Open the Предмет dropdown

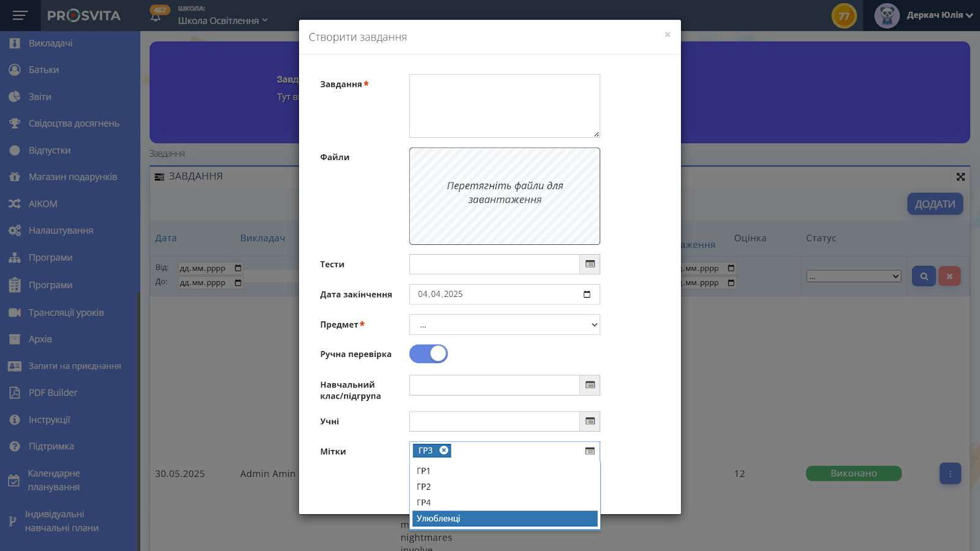click(x=504, y=324)
